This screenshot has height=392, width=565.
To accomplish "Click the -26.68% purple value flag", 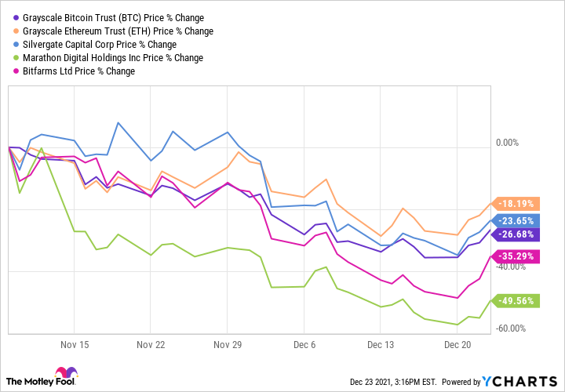I will click(516, 234).
